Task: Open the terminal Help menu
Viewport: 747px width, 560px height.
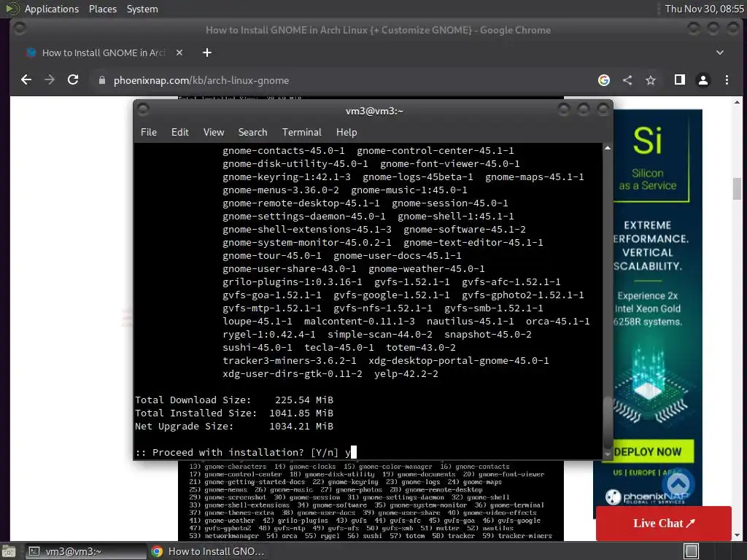Action: pyautogui.click(x=347, y=132)
